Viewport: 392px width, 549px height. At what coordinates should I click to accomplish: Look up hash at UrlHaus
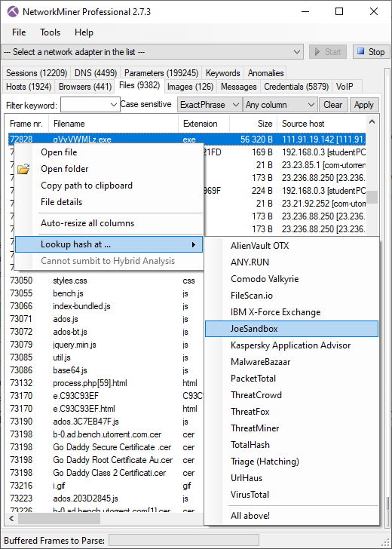[x=292, y=478]
